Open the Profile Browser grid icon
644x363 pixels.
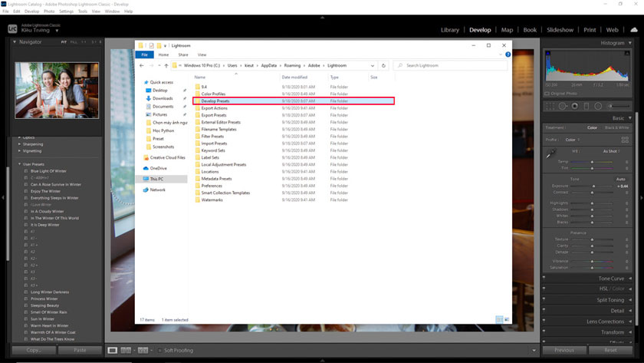625,140
